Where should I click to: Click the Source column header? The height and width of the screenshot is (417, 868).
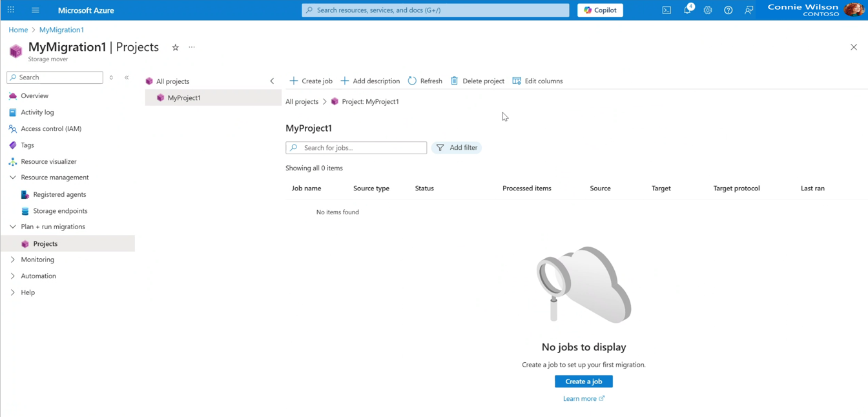click(600, 188)
